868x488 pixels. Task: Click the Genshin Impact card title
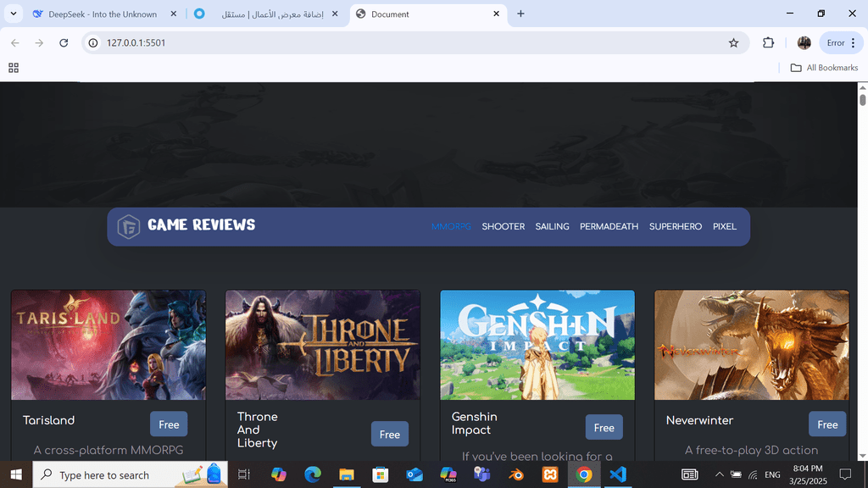pos(475,424)
